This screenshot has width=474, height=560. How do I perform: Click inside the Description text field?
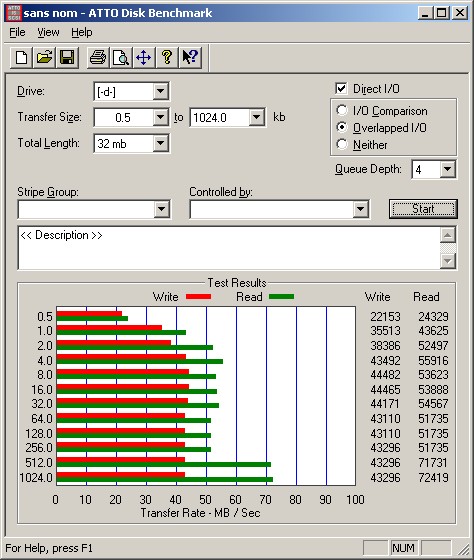229,248
